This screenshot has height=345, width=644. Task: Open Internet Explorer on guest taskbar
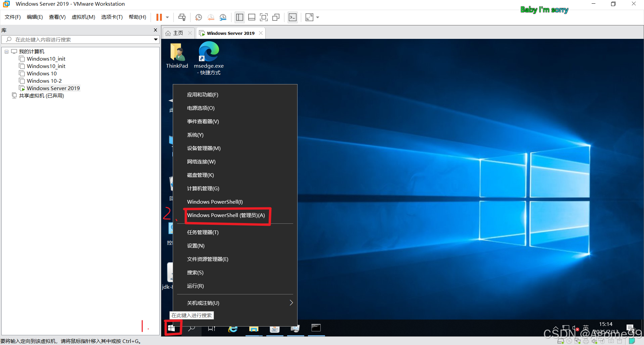point(233,328)
